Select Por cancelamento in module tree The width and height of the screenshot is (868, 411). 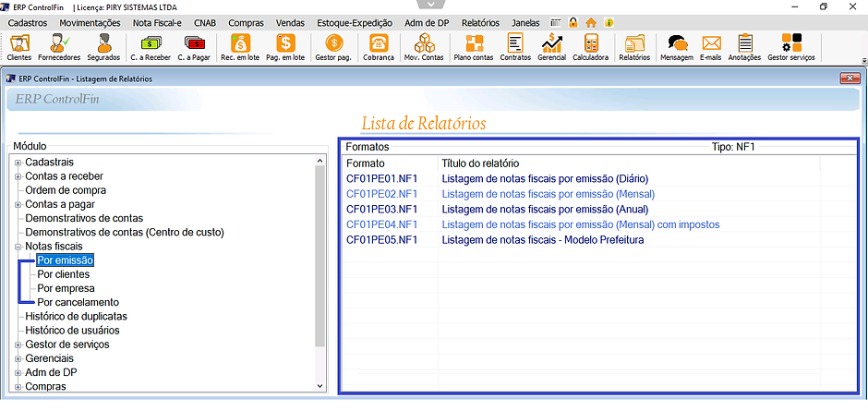pos(78,302)
